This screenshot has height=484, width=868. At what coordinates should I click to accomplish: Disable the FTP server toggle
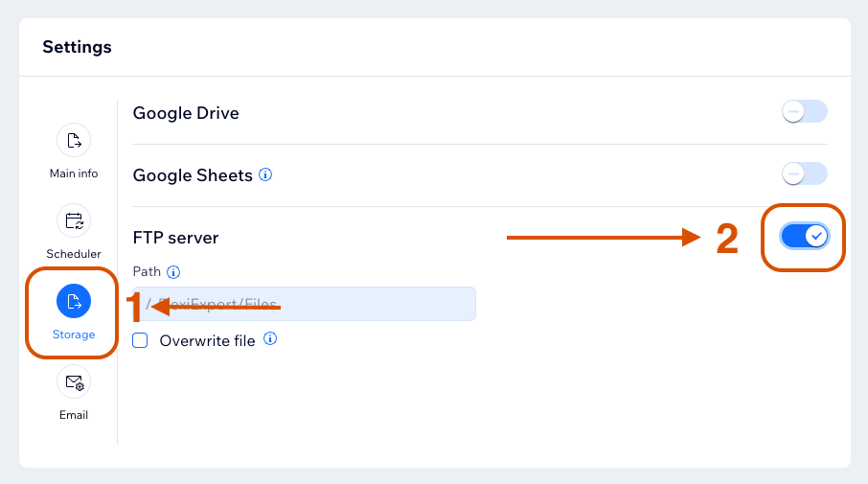pos(805,237)
